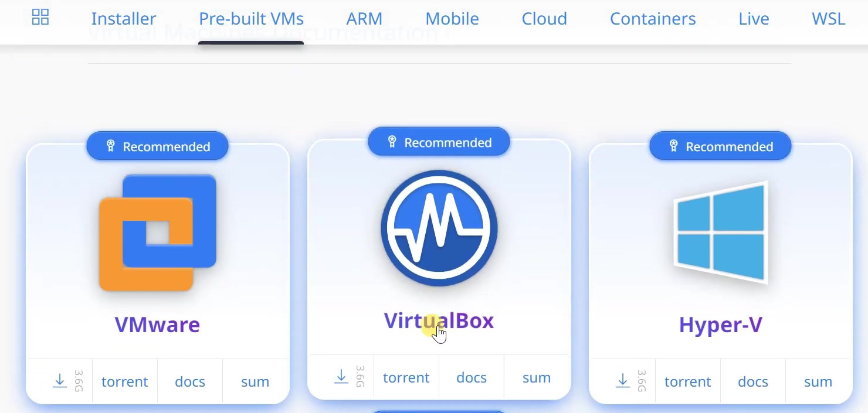View the VMware sum checksum
The height and width of the screenshot is (413, 868).
point(255,382)
